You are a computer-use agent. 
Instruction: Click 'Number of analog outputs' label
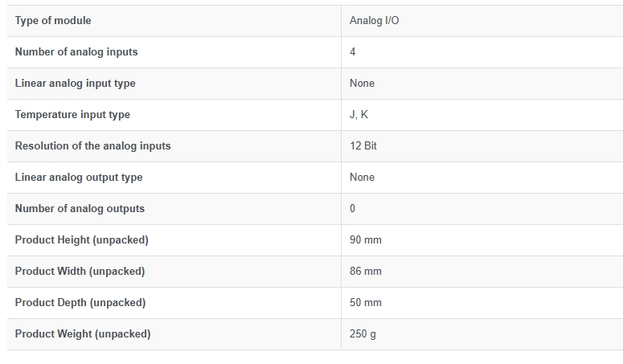(80, 209)
